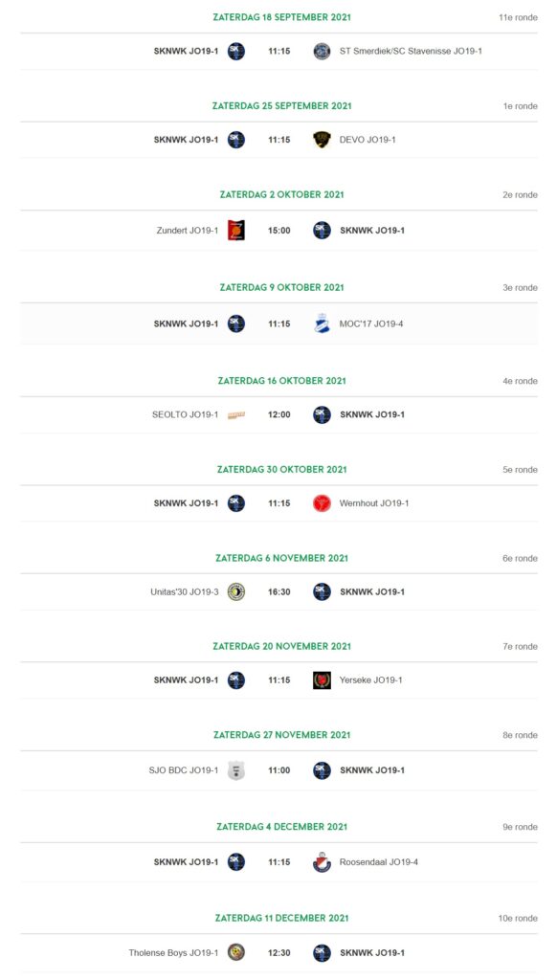Screen dimensions: 557x980
Task: Open the 11:00 SJO BDC match
Action: click(279, 770)
